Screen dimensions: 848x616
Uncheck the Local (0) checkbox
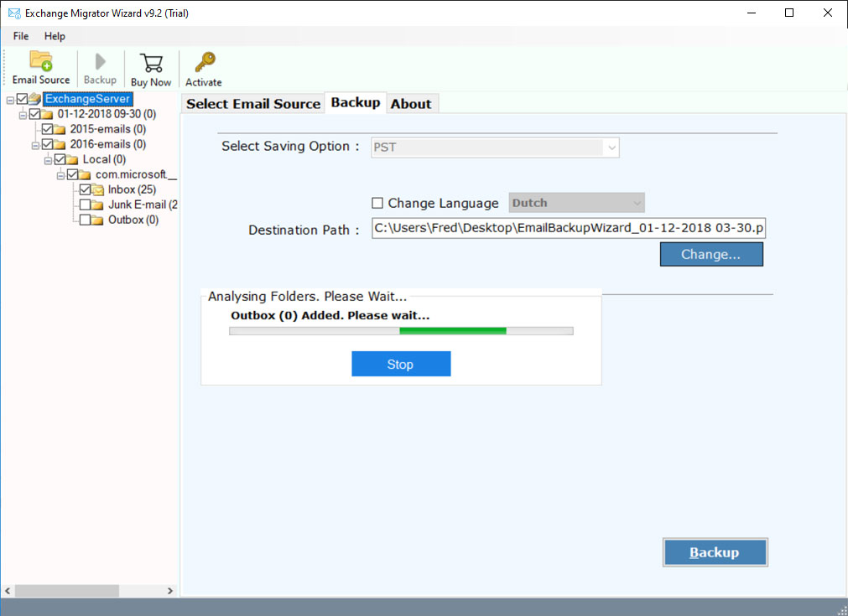click(x=60, y=159)
